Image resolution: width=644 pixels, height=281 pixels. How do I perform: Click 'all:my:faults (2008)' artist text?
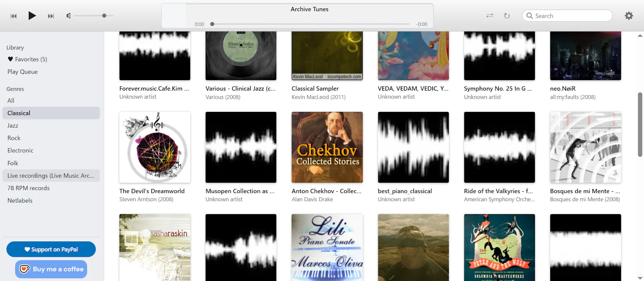573,97
